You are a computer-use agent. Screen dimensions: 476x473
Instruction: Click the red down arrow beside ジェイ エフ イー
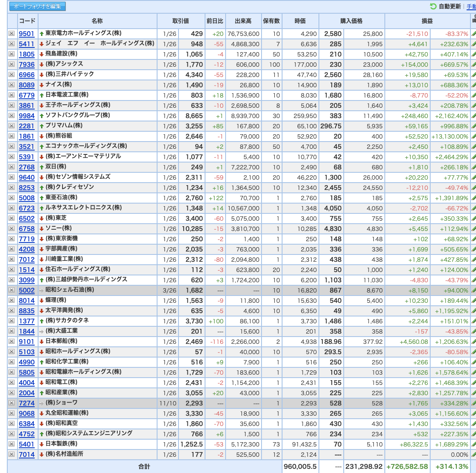[42, 44]
